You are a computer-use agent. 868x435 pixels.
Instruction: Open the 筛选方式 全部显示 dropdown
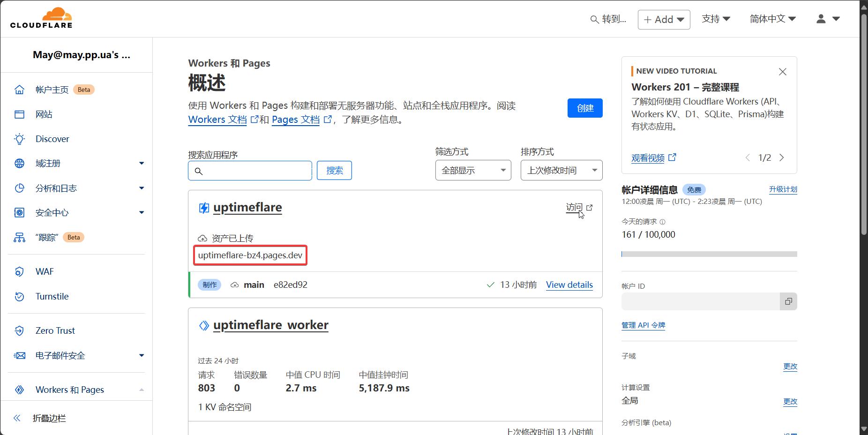(x=473, y=170)
